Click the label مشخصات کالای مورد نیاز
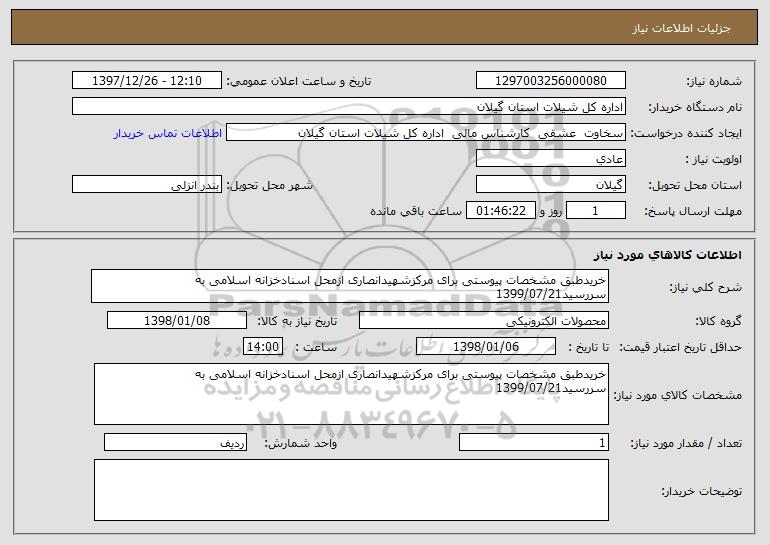770x545 pixels. (678, 395)
